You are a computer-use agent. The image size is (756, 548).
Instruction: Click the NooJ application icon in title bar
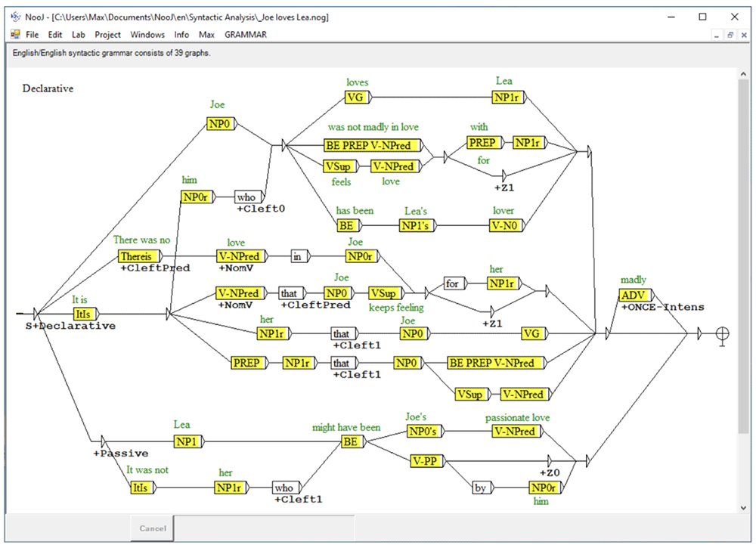15,17
